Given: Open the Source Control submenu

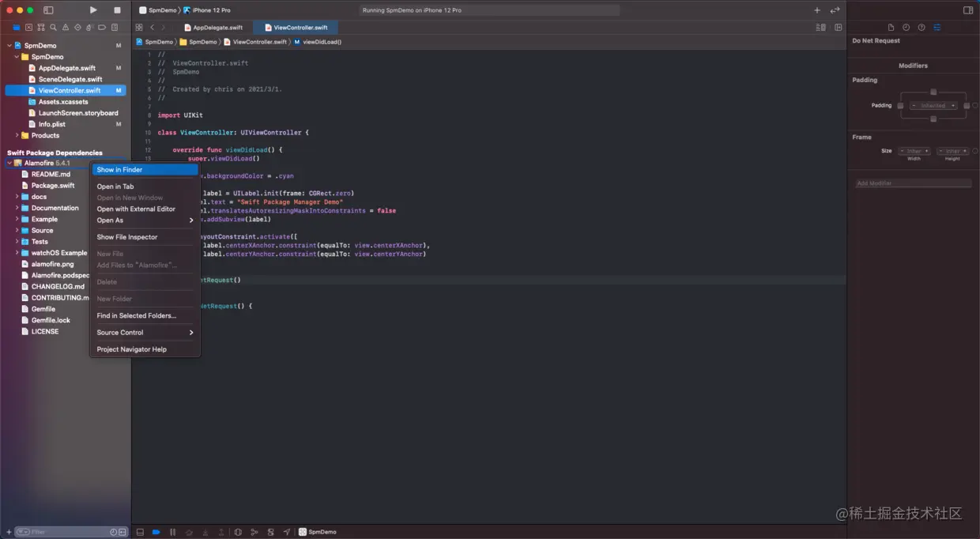Looking at the screenshot, I should pyautogui.click(x=145, y=333).
